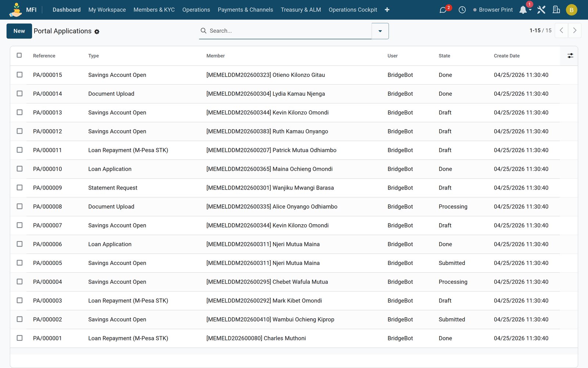Click Browser Print status indicator
This screenshot has height=368, width=588.
click(493, 10)
